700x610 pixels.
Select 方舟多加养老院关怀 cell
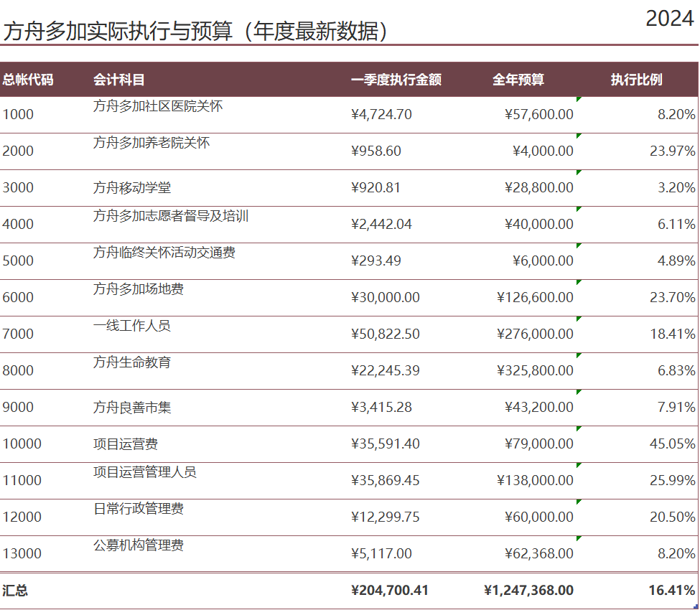151,143
